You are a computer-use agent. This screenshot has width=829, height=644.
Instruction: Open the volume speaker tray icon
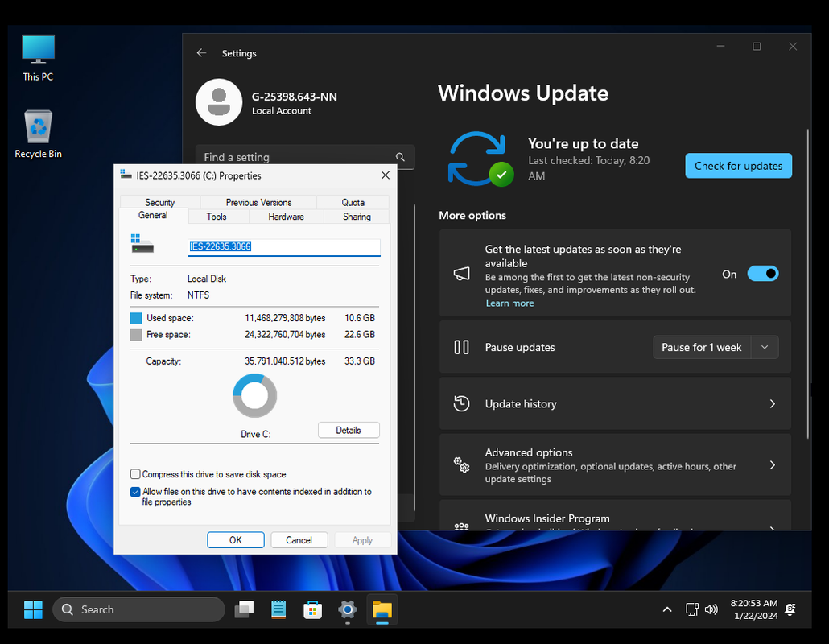(711, 609)
